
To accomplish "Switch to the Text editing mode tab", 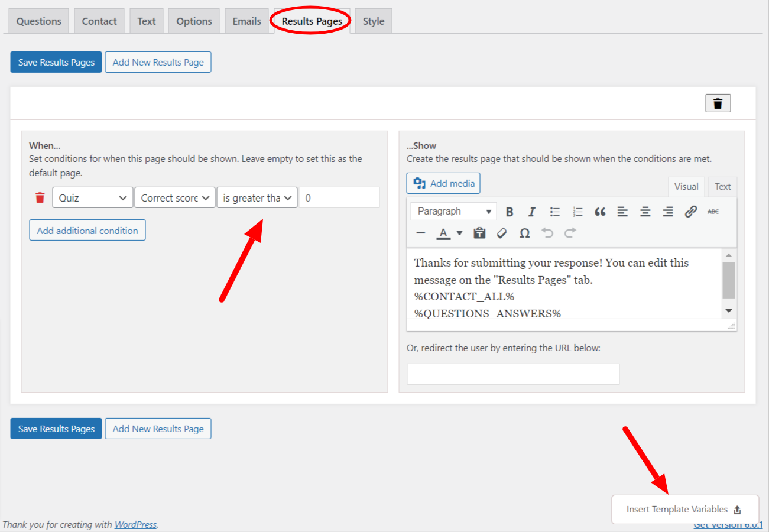I will [x=722, y=186].
